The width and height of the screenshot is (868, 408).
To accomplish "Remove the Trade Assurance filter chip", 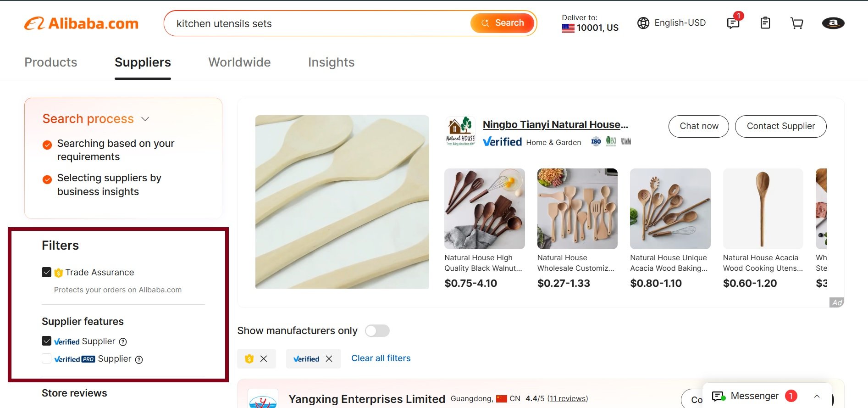I will (264, 359).
